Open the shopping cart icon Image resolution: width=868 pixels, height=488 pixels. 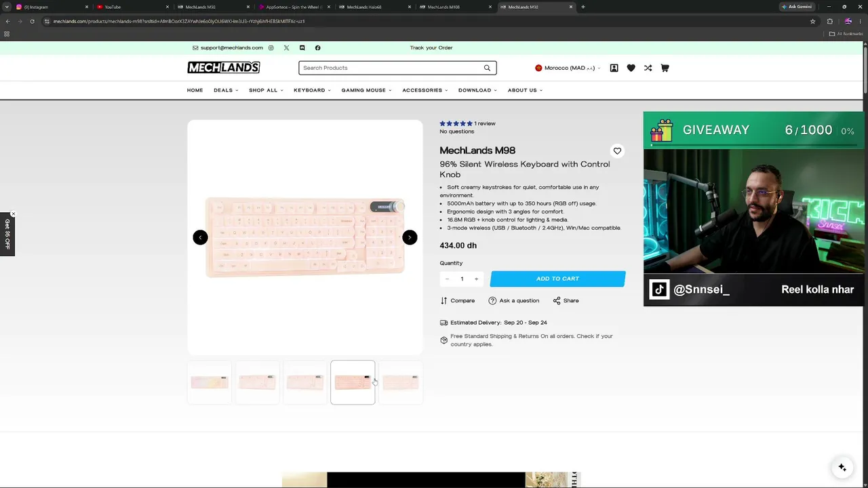point(665,68)
